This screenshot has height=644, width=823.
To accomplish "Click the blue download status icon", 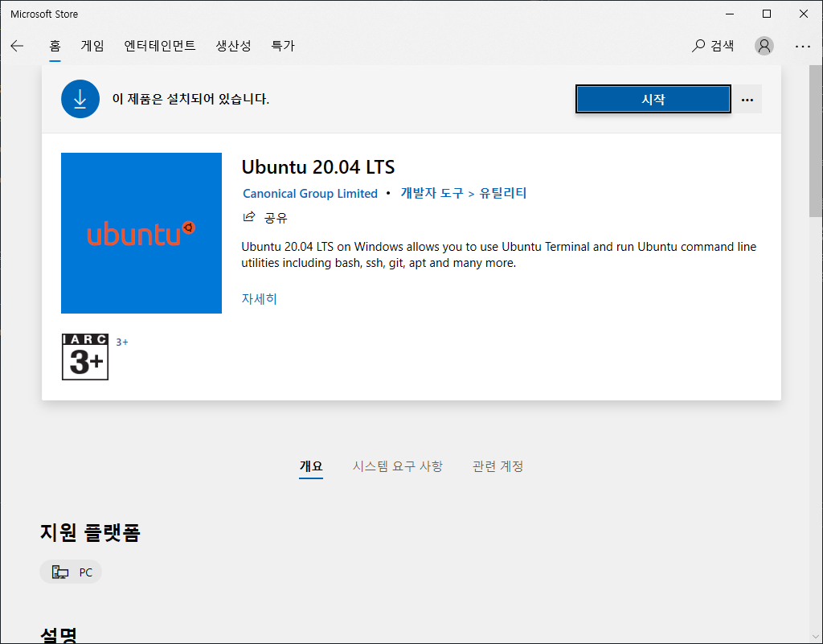I will pyautogui.click(x=80, y=99).
